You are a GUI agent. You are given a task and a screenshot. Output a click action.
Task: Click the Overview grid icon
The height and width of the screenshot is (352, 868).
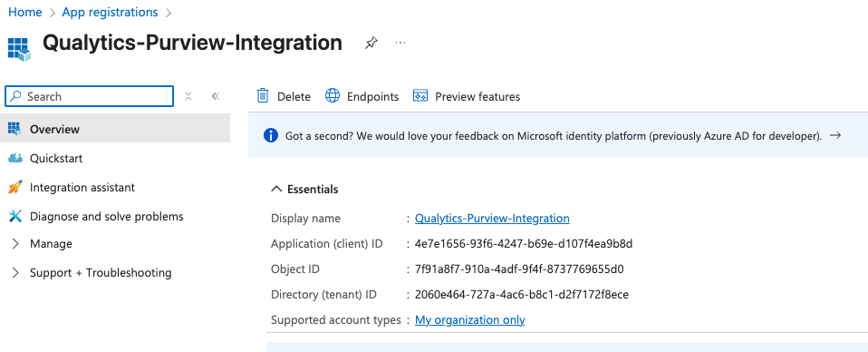click(x=14, y=129)
